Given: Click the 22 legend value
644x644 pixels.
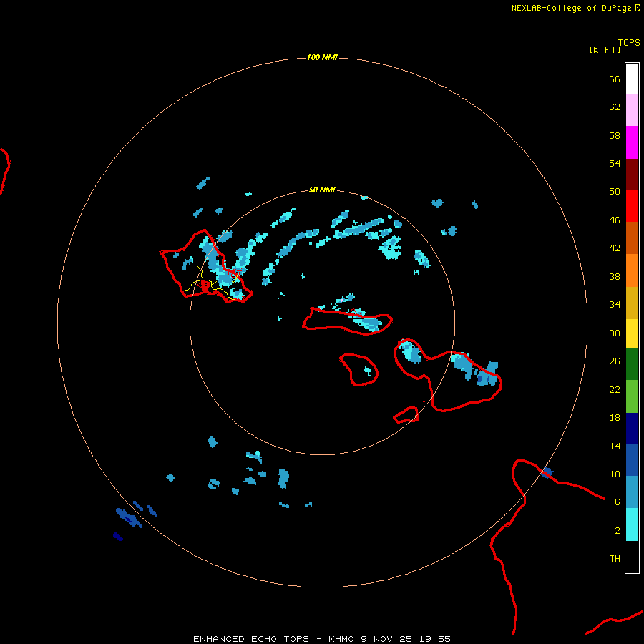Looking at the screenshot, I should point(615,390).
